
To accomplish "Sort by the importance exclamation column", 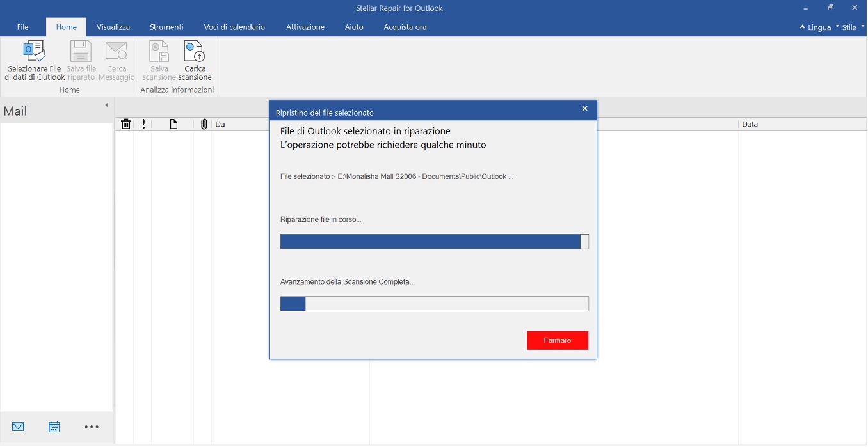I will 143,124.
